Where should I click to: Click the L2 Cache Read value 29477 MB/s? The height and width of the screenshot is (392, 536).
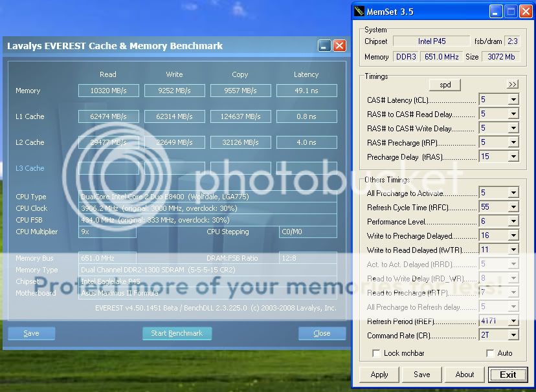[x=109, y=142]
